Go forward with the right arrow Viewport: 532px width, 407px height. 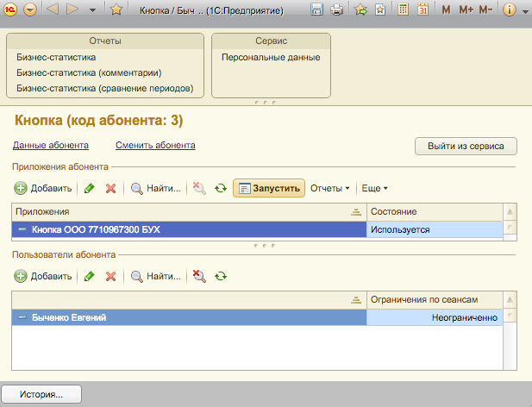coord(72,9)
